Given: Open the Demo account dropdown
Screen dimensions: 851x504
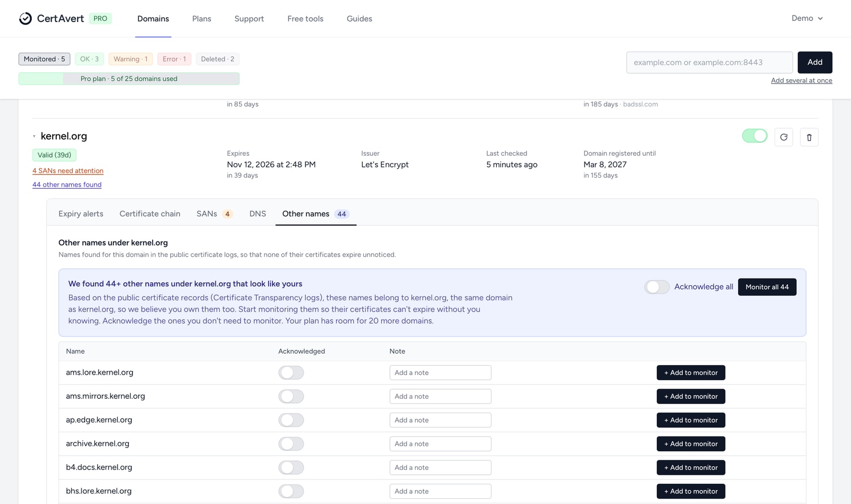Looking at the screenshot, I should (x=807, y=19).
